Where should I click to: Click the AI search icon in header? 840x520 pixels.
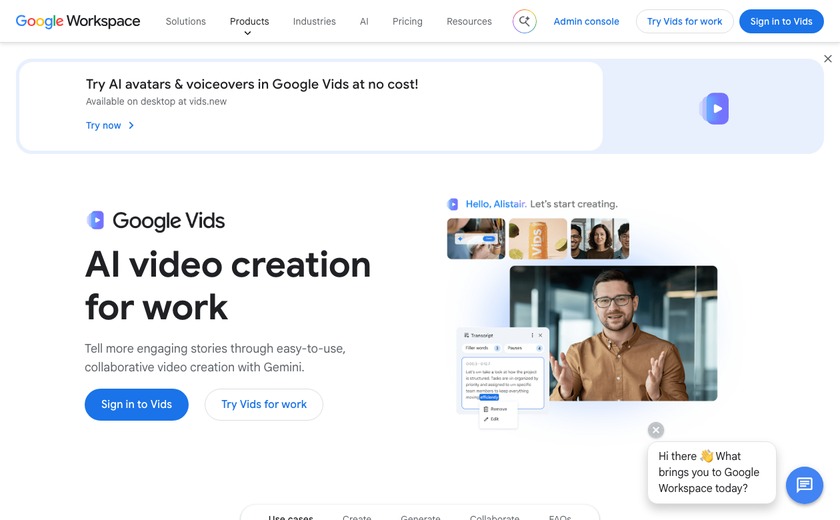click(524, 21)
